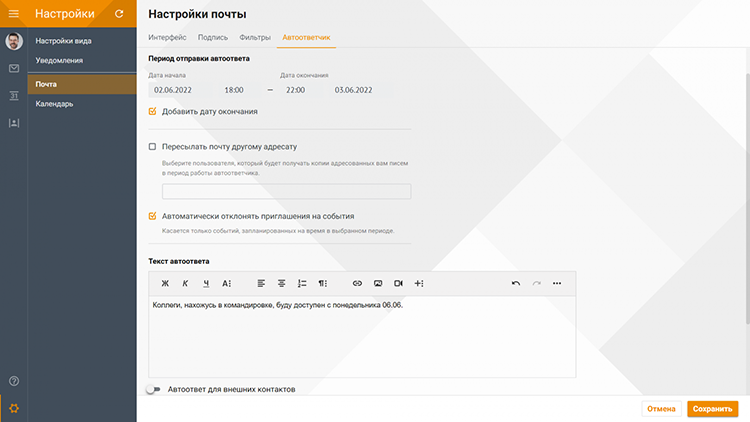Click the Сохранить button

tap(712, 408)
